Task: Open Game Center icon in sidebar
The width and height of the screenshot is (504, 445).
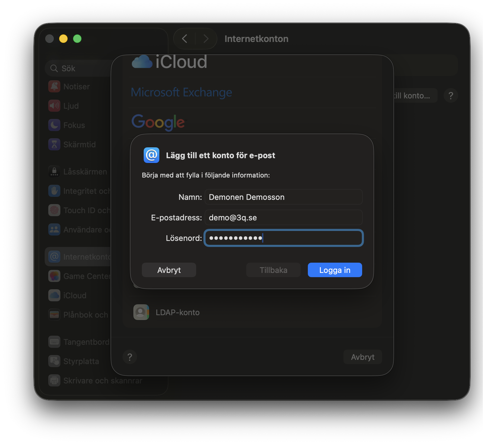Action: (54, 276)
